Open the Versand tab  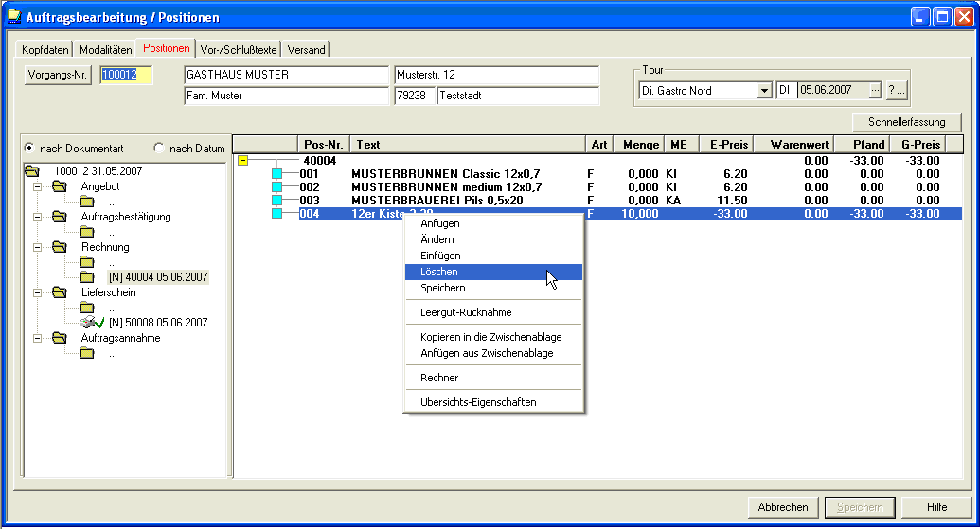click(306, 49)
